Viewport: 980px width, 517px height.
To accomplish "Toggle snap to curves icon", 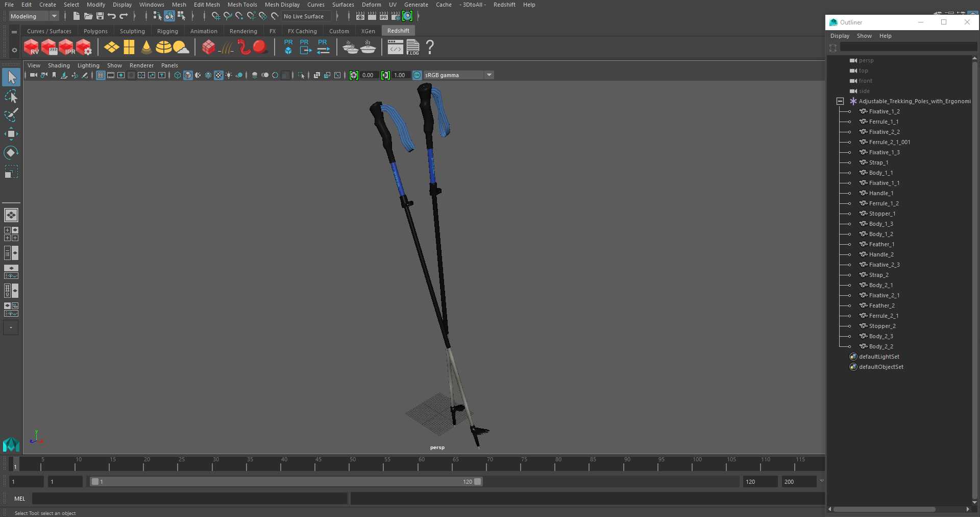I will coord(228,16).
